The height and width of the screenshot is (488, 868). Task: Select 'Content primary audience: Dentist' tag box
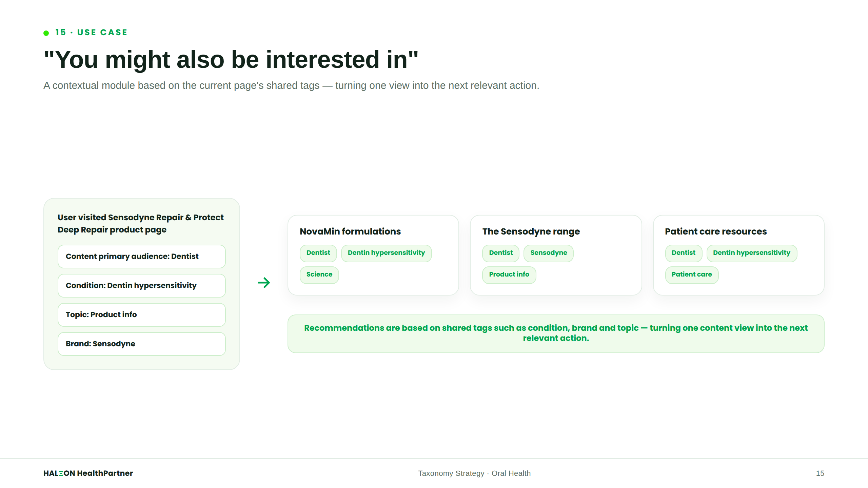142,257
